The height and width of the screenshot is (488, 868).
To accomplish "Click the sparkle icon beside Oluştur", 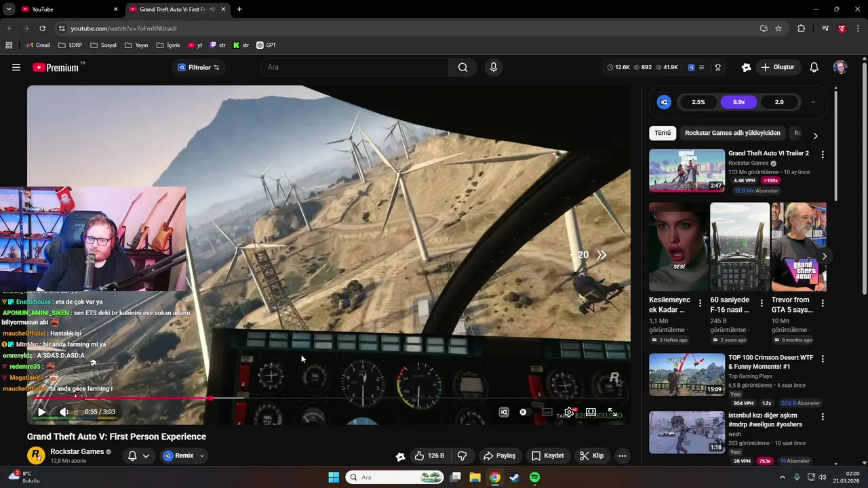I will (746, 67).
